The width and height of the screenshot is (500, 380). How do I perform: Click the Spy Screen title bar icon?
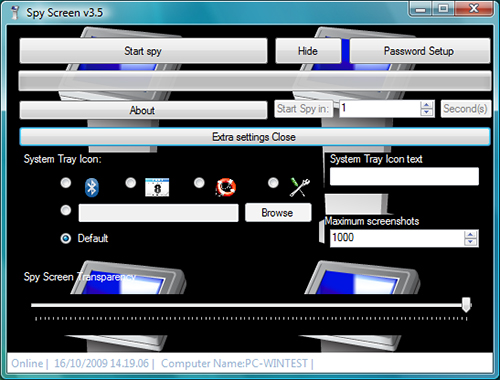[14, 12]
